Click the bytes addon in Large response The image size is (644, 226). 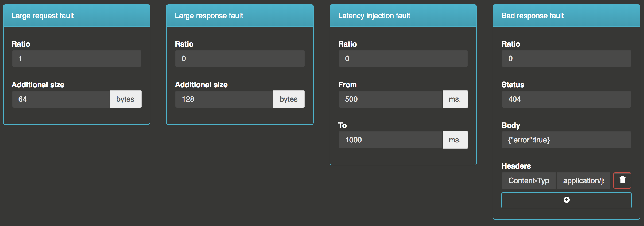(289, 99)
